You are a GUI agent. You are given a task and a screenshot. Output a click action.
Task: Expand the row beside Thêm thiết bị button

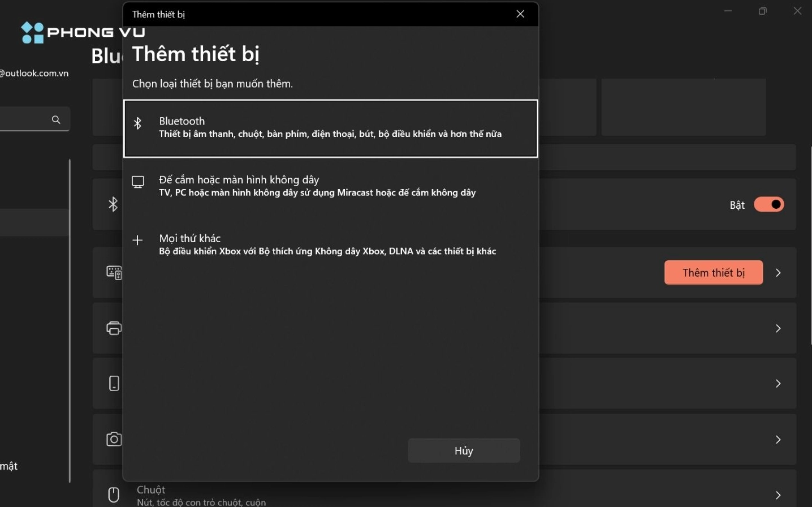click(779, 273)
